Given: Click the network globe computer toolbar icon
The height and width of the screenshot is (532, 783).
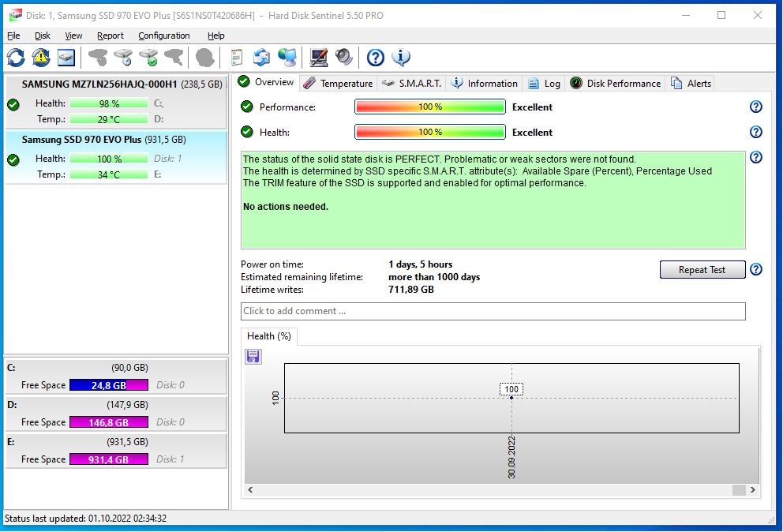Looking at the screenshot, I should [x=287, y=58].
